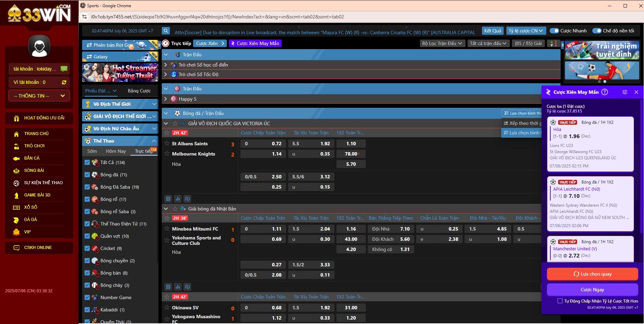The height and width of the screenshot is (324, 644).
Task: Select the Cược Xiên mode tab
Action: click(210, 43)
